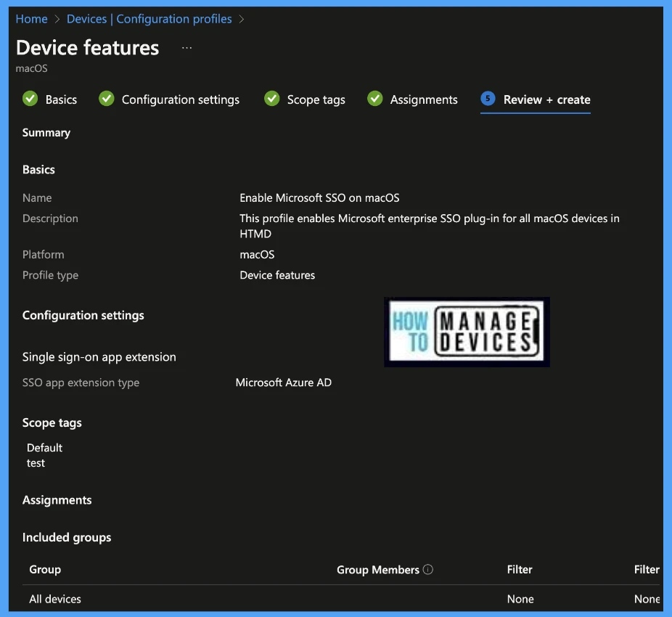Click the green checkmark beside Assignments tab
Viewport: 672px width, 617px height.
(x=374, y=99)
